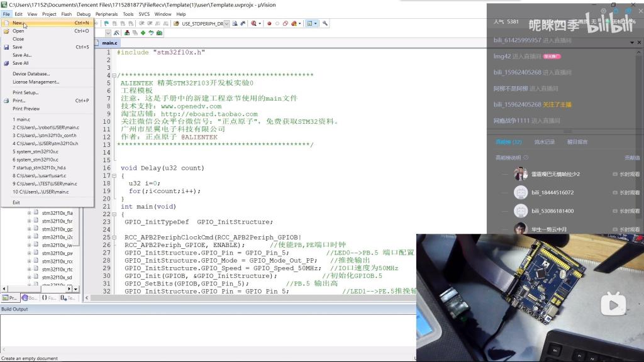
Task: Open Configuration with the wrench toolbar icon
Action: click(325, 23)
